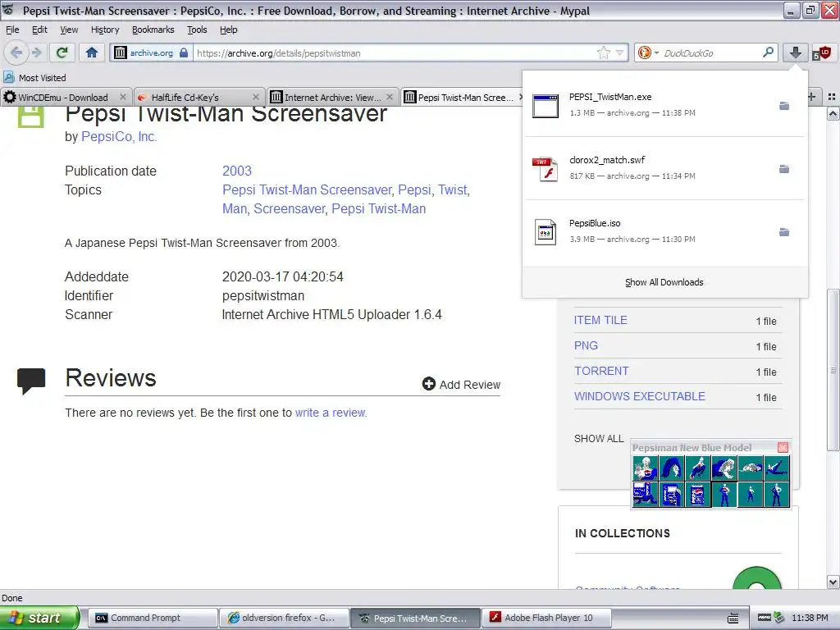Open the Pepsi Twist-Man Screensaver topic link

coord(307,189)
